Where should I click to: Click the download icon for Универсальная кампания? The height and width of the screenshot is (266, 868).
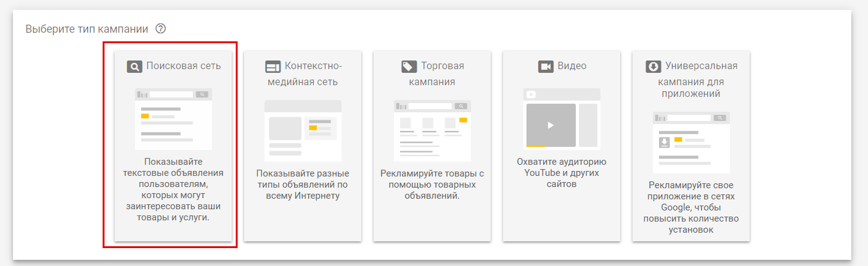tap(653, 67)
